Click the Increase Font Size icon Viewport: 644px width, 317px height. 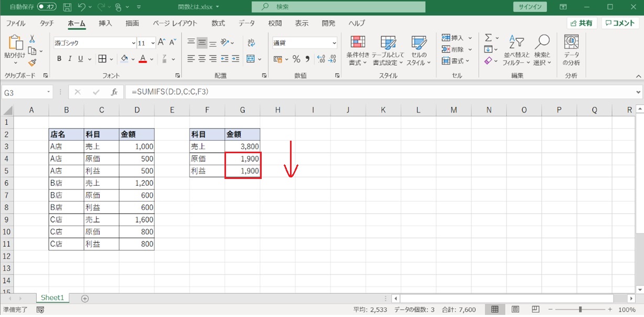click(x=162, y=43)
